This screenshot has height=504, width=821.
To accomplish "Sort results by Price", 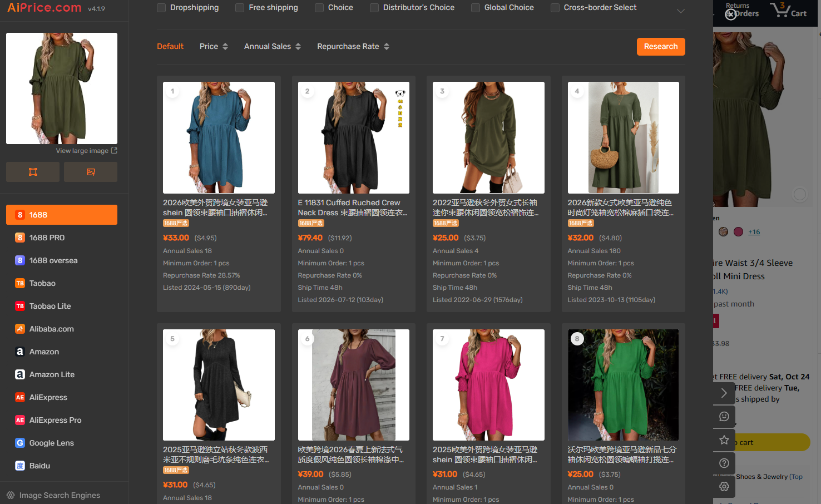I will click(214, 46).
